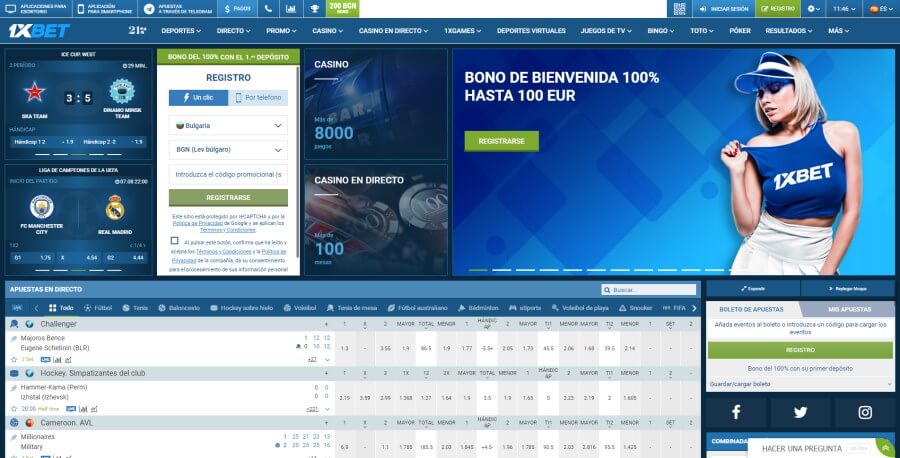Open the smartphone application link
The image size is (900, 458).
click(106, 9)
